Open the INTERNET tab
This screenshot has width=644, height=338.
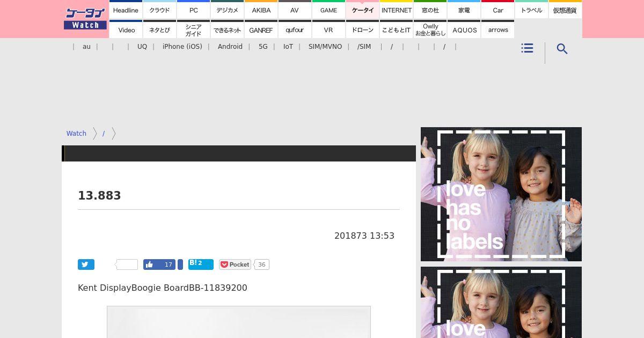(396, 10)
